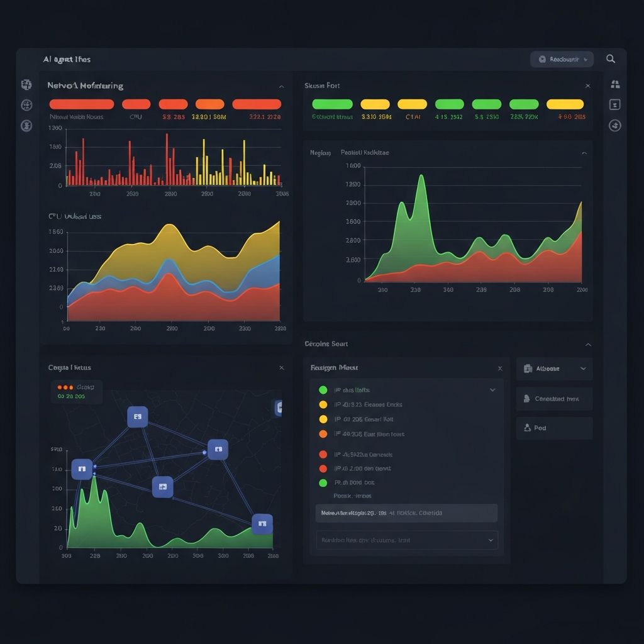Open the search icon in the top bar
Viewport: 644px width, 644px height.
point(610,58)
